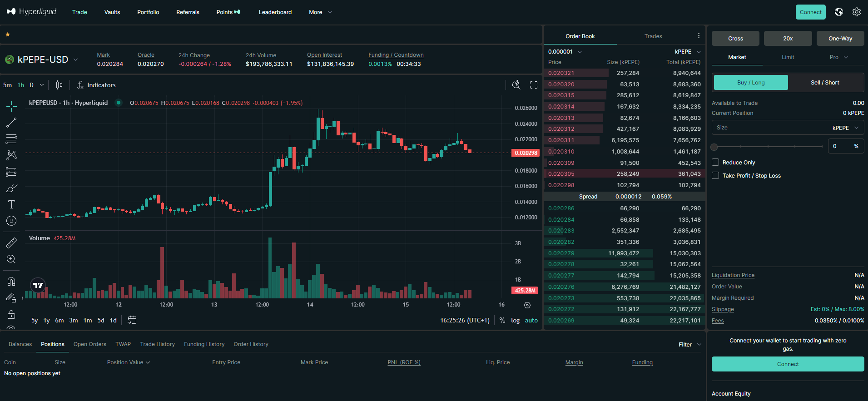
Task: Open the Filter dropdown in positions panel
Action: (x=690, y=345)
